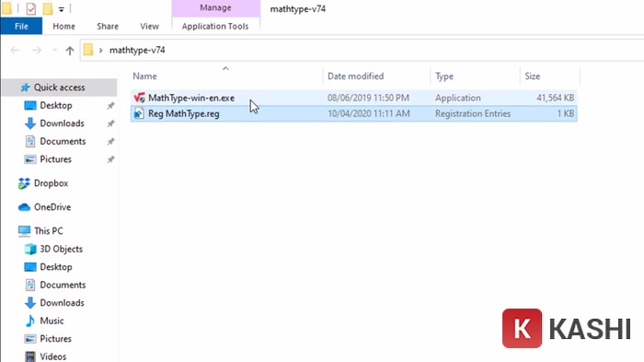Select the Music label in sidebar

pyautogui.click(x=52, y=321)
